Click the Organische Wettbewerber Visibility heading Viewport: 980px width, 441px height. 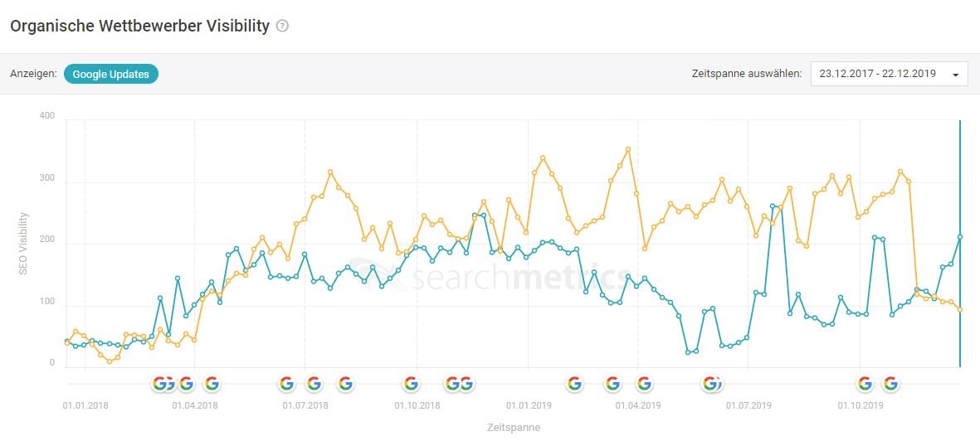tap(139, 26)
